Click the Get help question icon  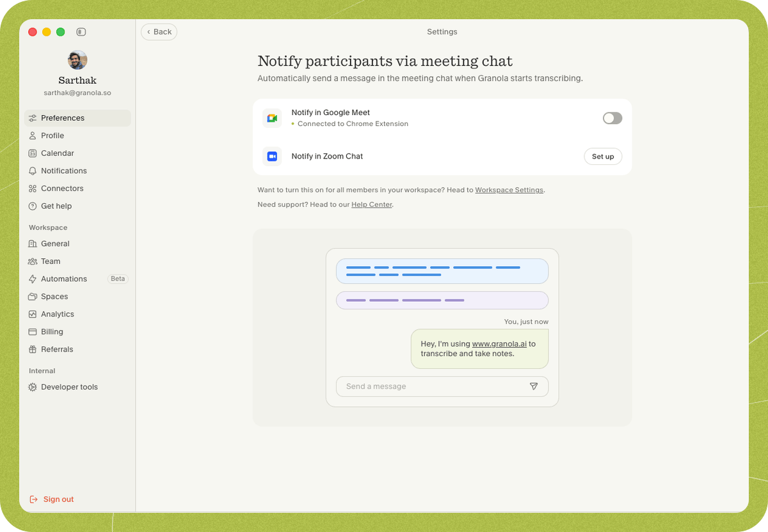[33, 206]
